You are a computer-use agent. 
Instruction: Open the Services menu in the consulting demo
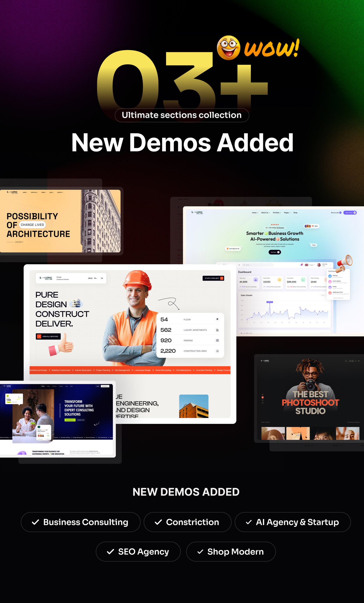(x=54, y=386)
